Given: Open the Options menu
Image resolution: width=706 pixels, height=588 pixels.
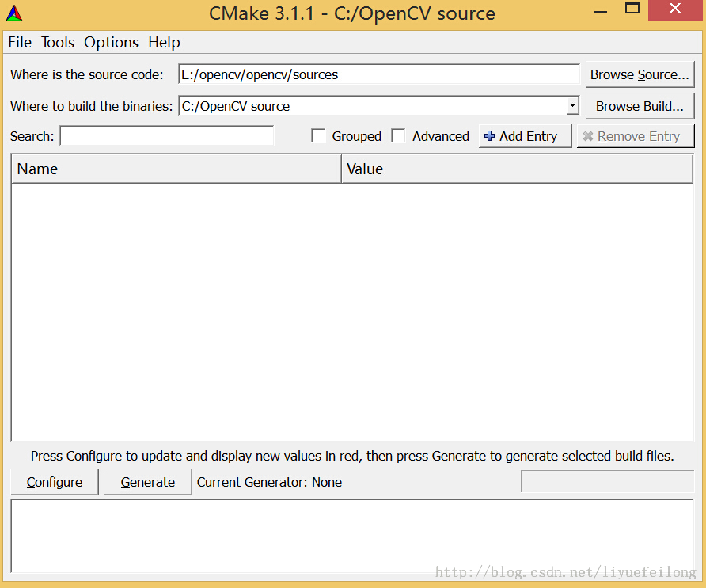Looking at the screenshot, I should tap(112, 42).
